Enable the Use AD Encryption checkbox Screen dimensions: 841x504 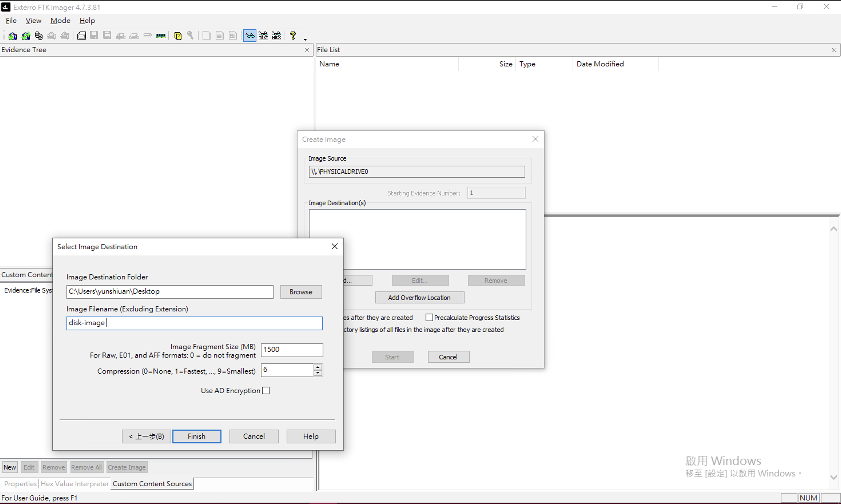click(266, 391)
